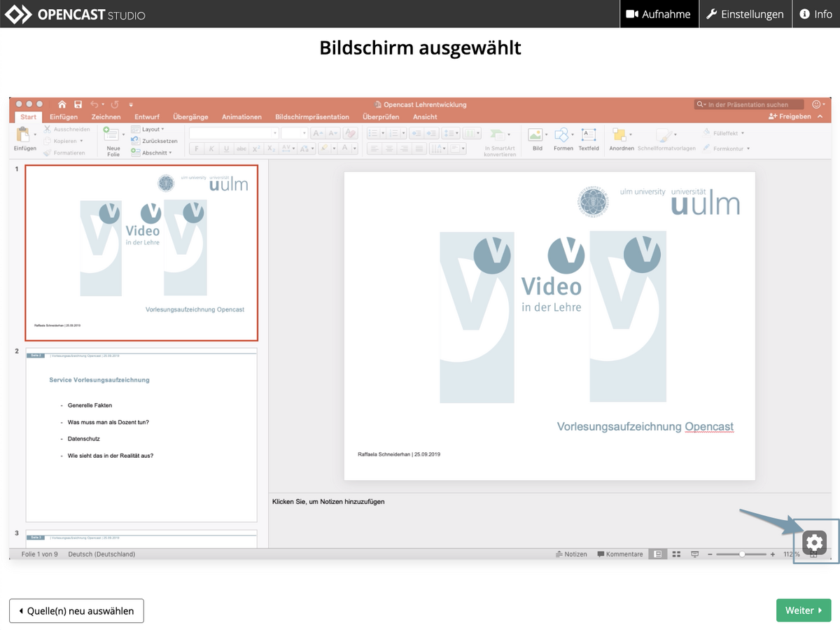Click the Neue Folie icon
840x630 pixels.
tap(112, 134)
